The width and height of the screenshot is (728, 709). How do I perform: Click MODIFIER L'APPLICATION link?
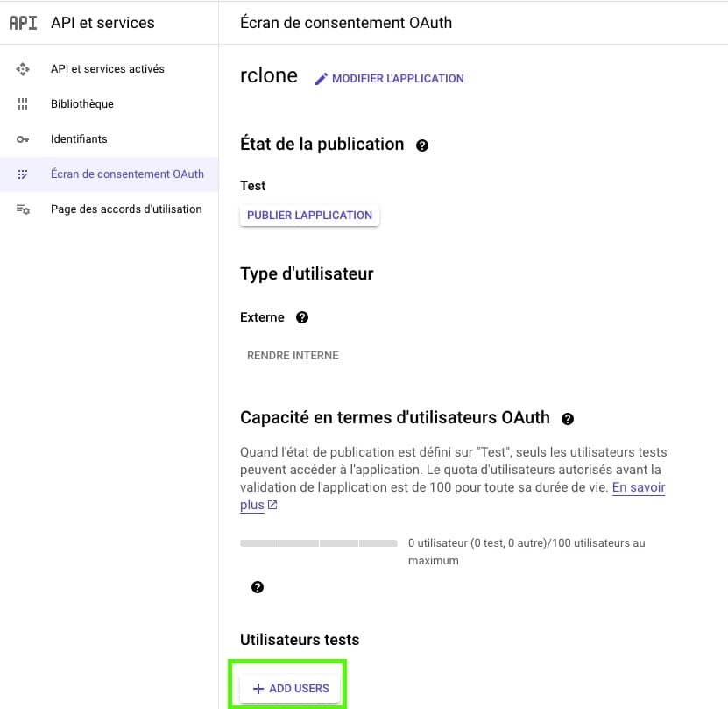[398, 79]
